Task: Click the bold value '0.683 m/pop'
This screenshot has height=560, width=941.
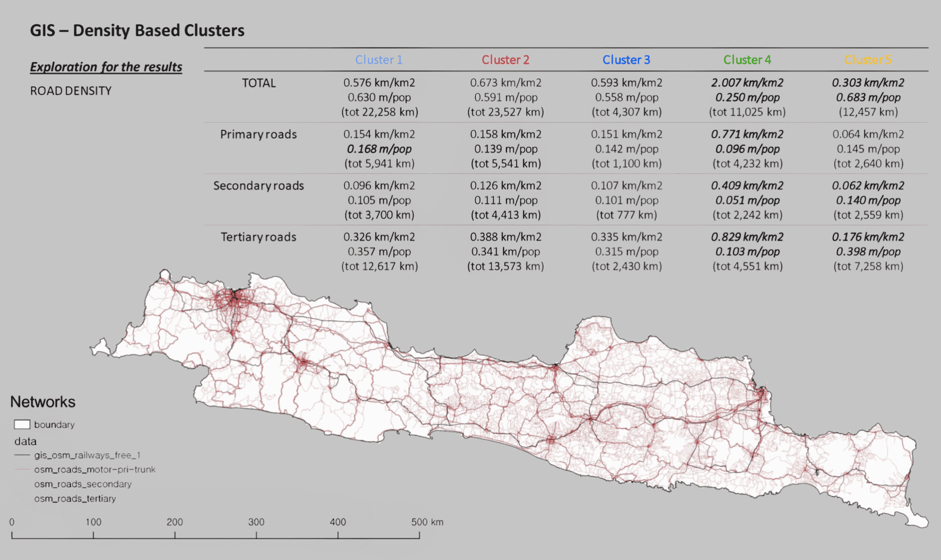Action: point(868,98)
